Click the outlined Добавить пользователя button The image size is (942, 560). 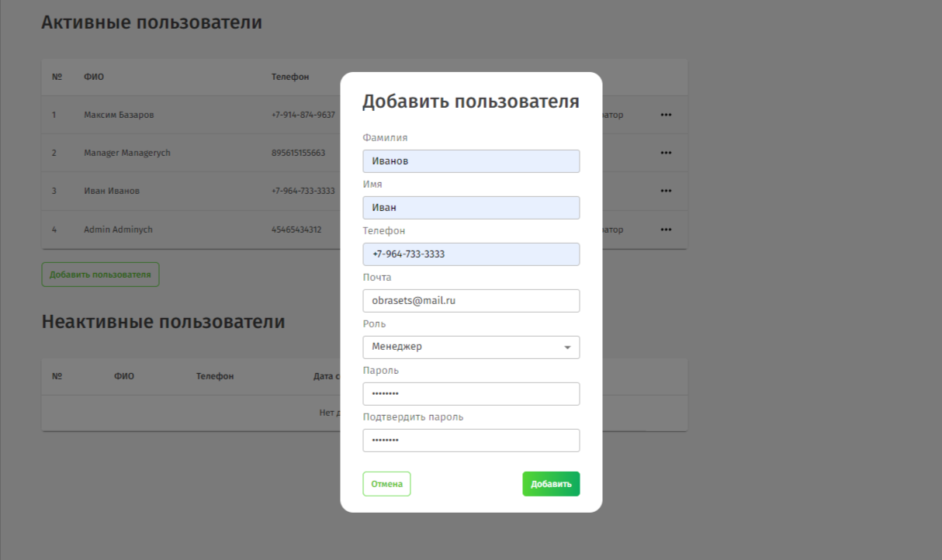pyautogui.click(x=100, y=275)
